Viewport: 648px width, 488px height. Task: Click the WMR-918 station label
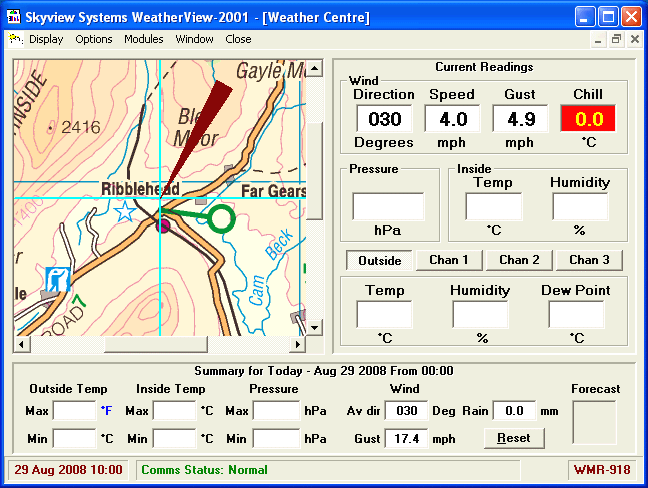pos(602,470)
